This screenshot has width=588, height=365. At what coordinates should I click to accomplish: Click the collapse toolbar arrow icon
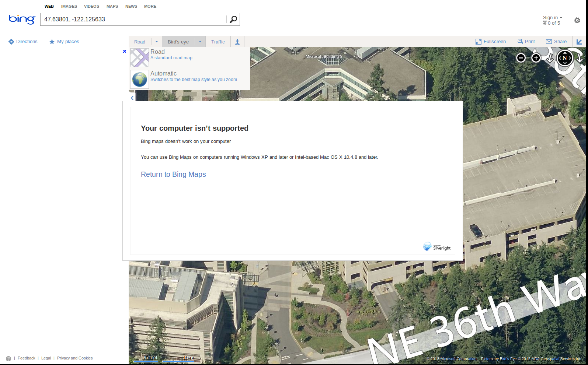coord(579,42)
